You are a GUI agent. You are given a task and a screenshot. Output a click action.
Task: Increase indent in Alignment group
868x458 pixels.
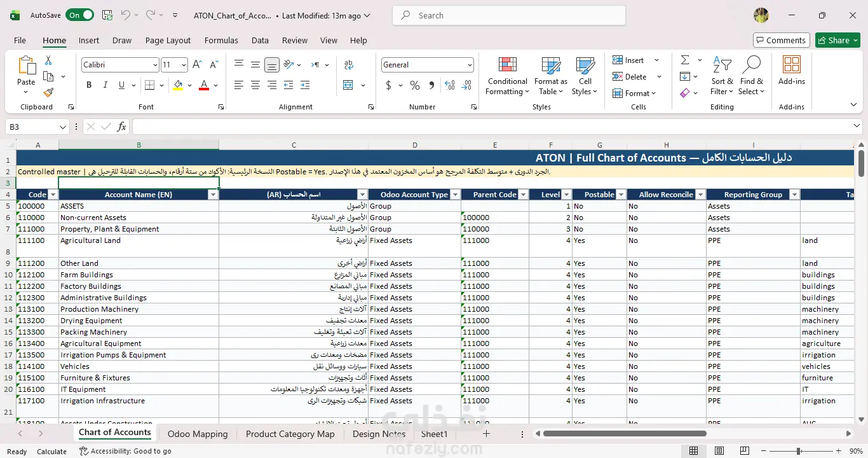[x=305, y=85]
